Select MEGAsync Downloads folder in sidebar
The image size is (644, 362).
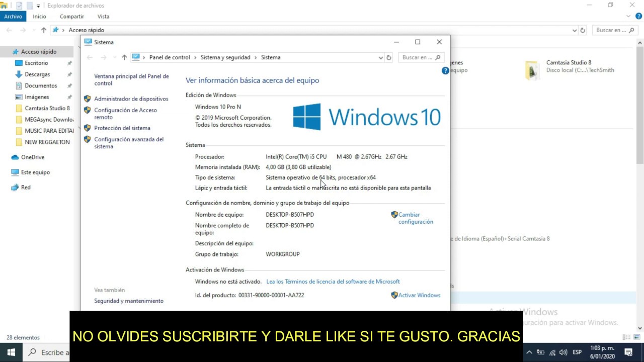point(49,120)
